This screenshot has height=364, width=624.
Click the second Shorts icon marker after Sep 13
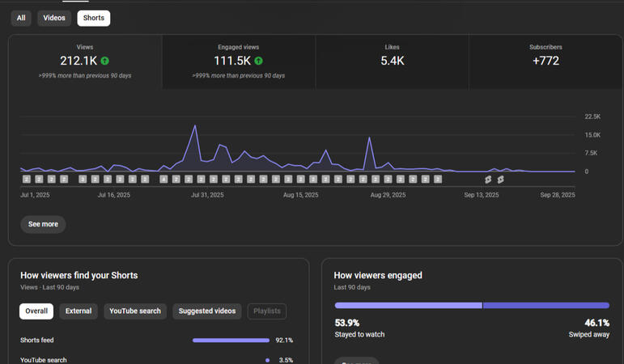coord(500,180)
